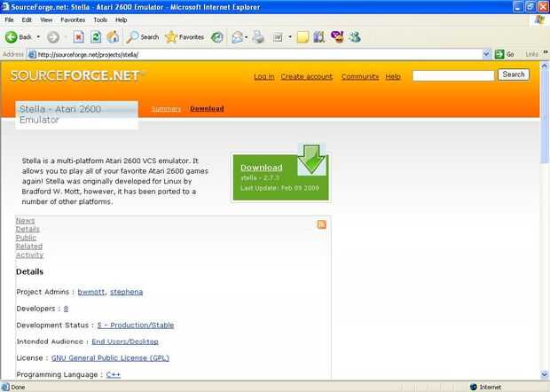Open project admin bwmott profile
The height and width of the screenshot is (392, 550).
coord(91,292)
